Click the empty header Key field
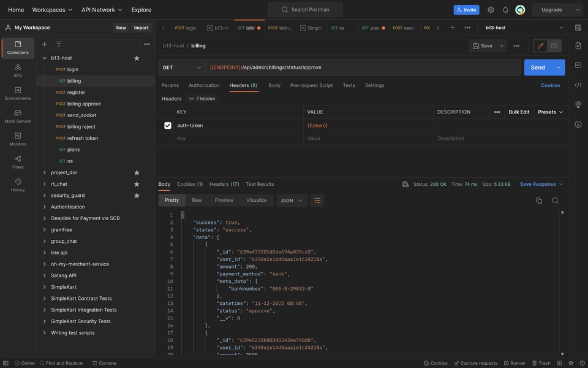 pyautogui.click(x=238, y=138)
